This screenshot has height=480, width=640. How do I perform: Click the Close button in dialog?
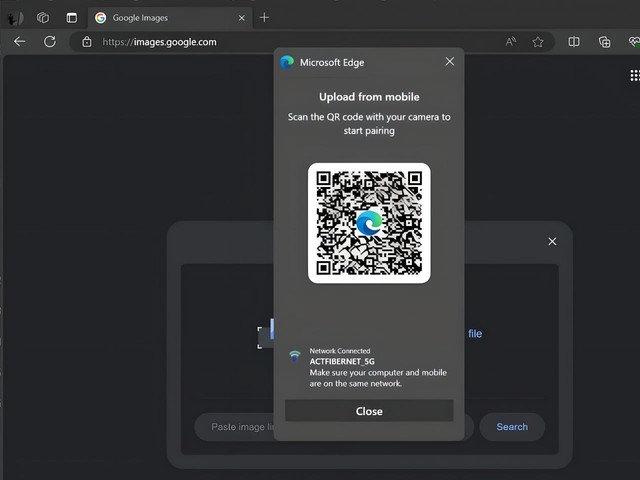tap(369, 411)
